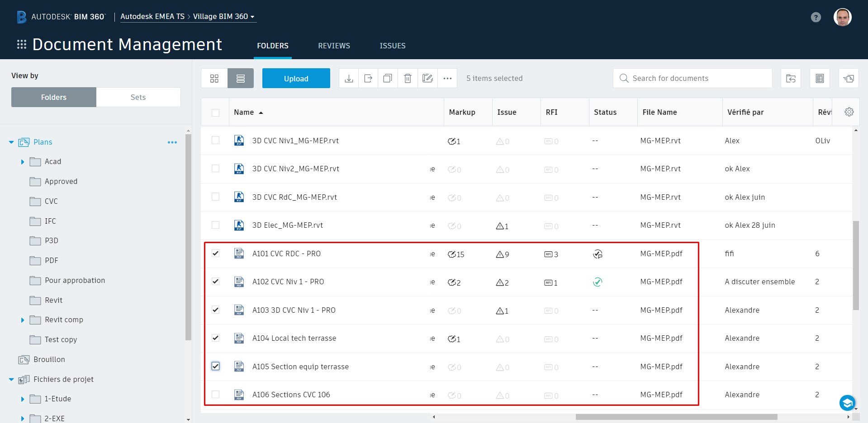Switch to the ISSUES tab
868x423 pixels.
click(x=392, y=46)
